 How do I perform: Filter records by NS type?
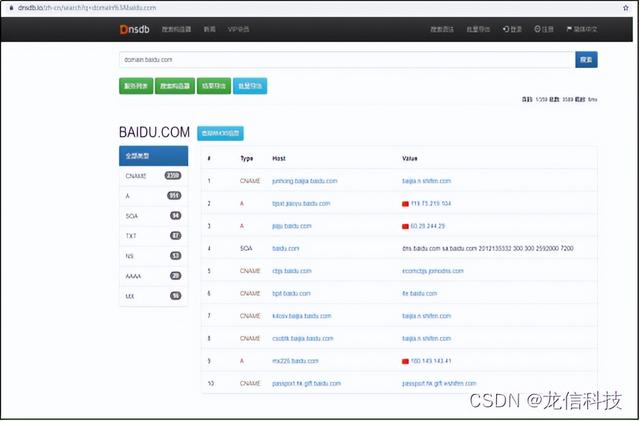click(153, 256)
